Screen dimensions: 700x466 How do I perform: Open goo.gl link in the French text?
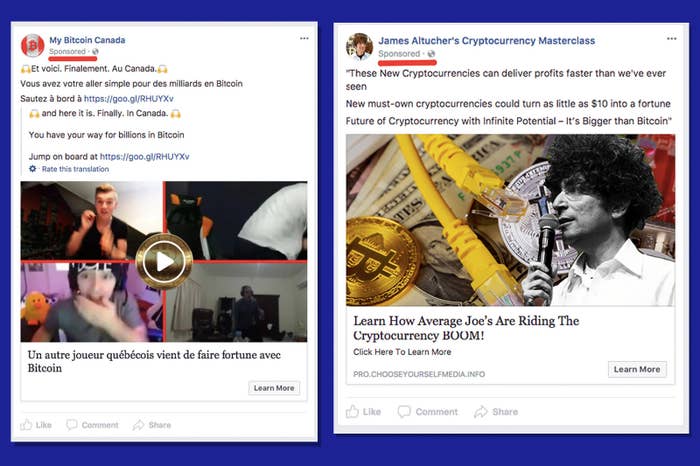pos(129,99)
